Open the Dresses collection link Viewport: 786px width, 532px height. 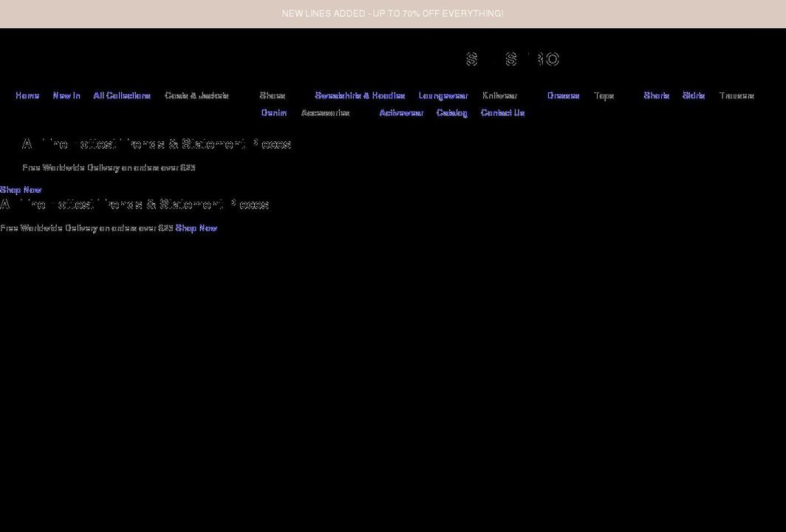564,95
